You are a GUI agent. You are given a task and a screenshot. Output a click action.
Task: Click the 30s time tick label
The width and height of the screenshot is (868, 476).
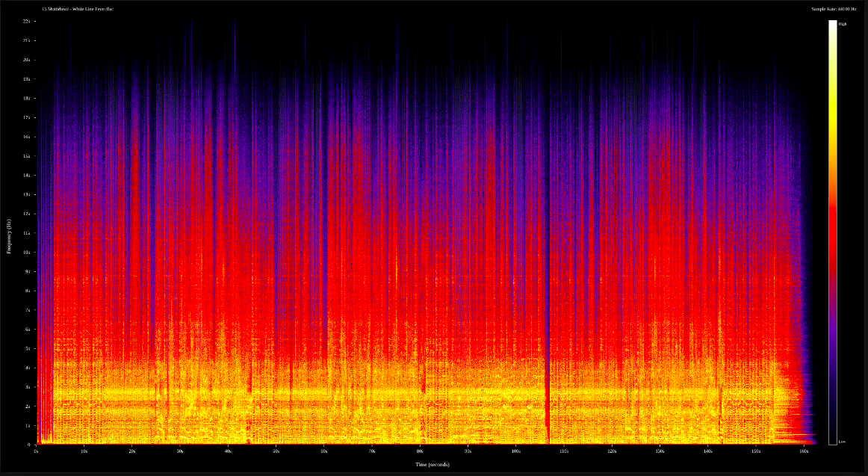[180, 451]
